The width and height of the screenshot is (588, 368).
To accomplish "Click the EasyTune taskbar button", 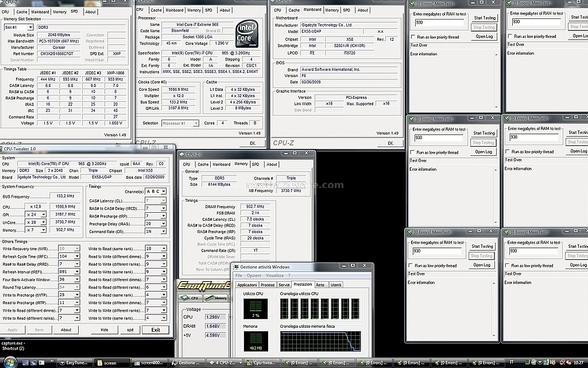I will pos(74,363).
